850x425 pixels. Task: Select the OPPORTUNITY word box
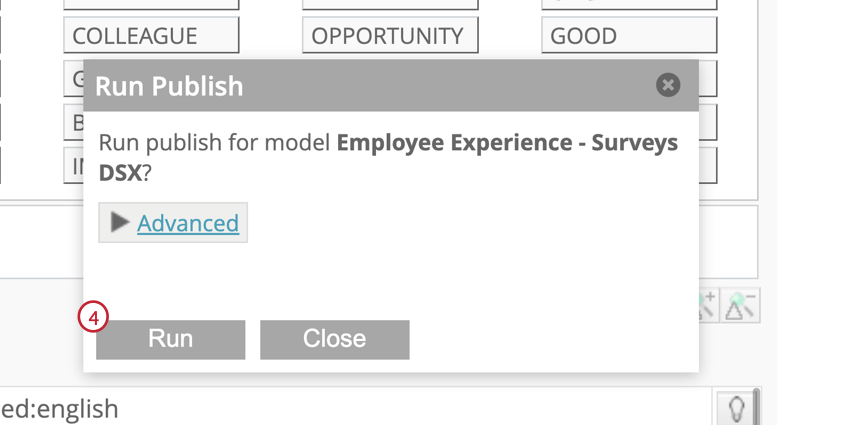point(390,36)
